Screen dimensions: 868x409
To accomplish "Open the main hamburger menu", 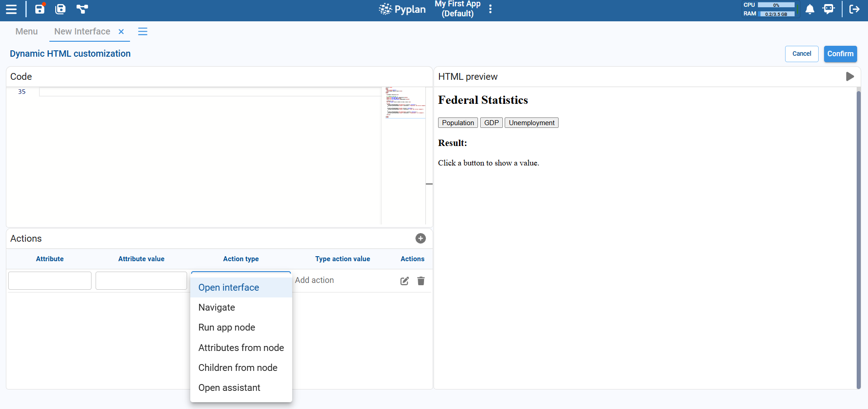I will pyautogui.click(x=11, y=9).
